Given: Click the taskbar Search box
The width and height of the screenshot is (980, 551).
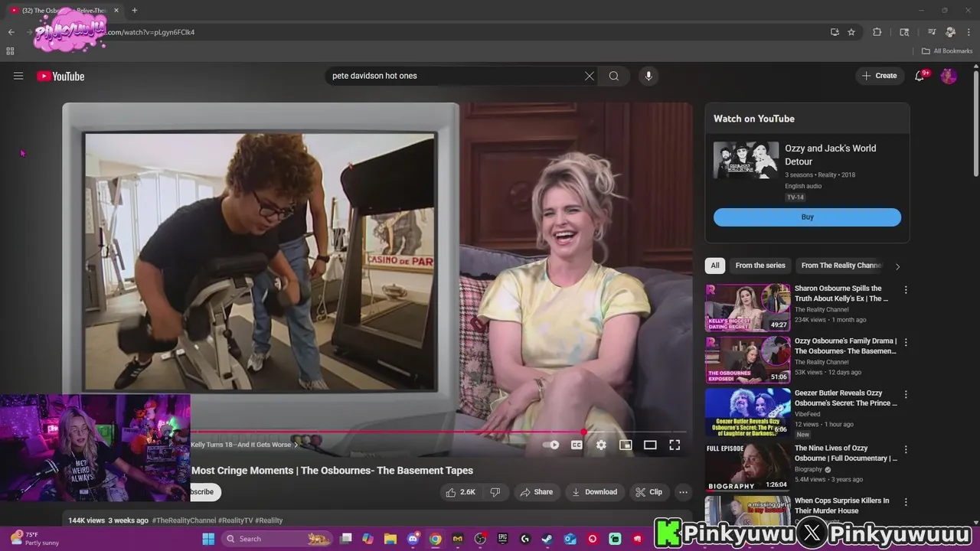Looking at the screenshot, I should click(x=279, y=539).
